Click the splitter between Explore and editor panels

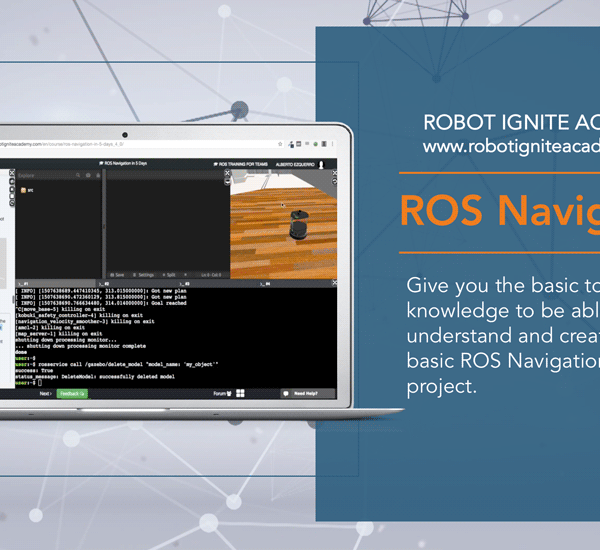click(x=103, y=226)
